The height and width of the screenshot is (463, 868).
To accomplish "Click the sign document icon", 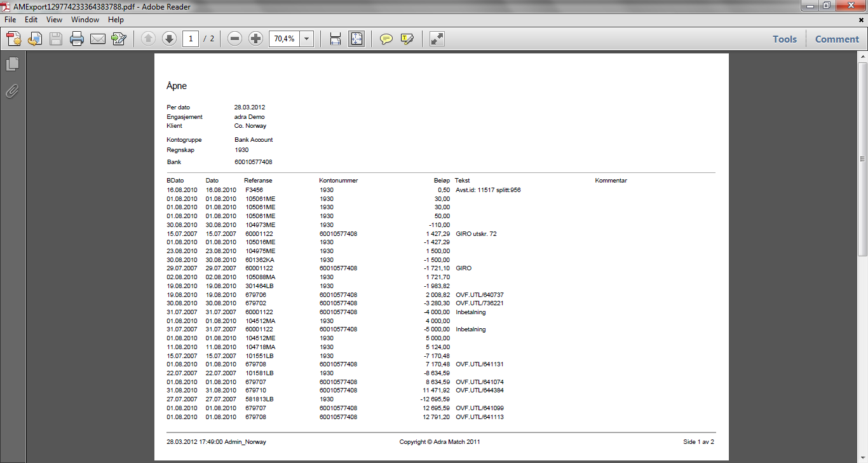I will click(x=118, y=39).
